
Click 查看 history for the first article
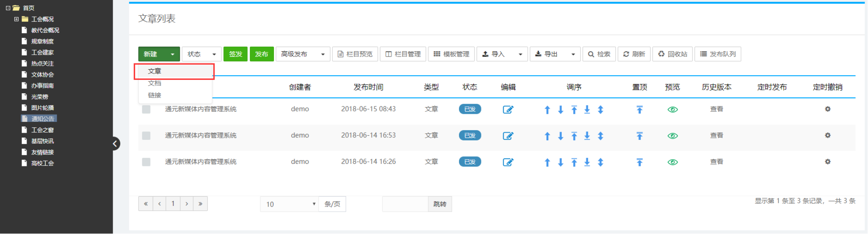coord(716,109)
